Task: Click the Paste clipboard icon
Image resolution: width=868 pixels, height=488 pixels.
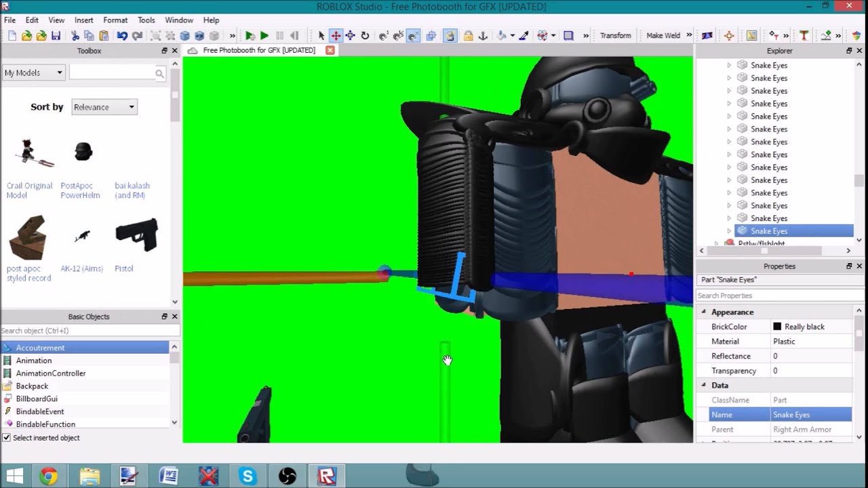Action: pyautogui.click(x=104, y=36)
